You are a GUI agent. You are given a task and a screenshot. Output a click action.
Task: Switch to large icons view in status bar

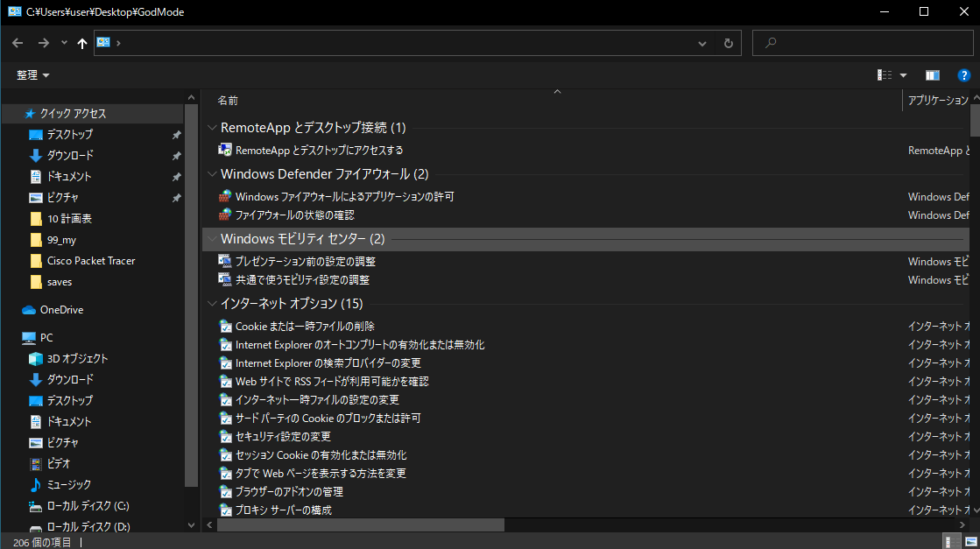coord(970,541)
